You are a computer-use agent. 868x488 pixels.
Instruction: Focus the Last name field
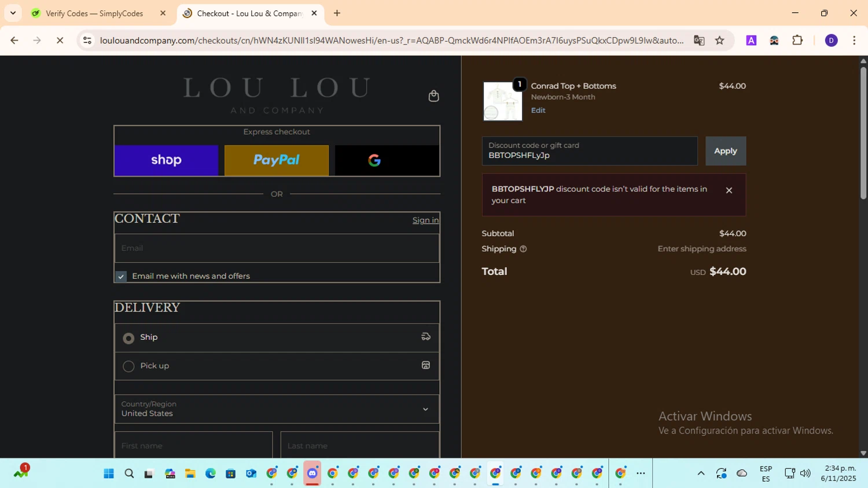click(359, 445)
